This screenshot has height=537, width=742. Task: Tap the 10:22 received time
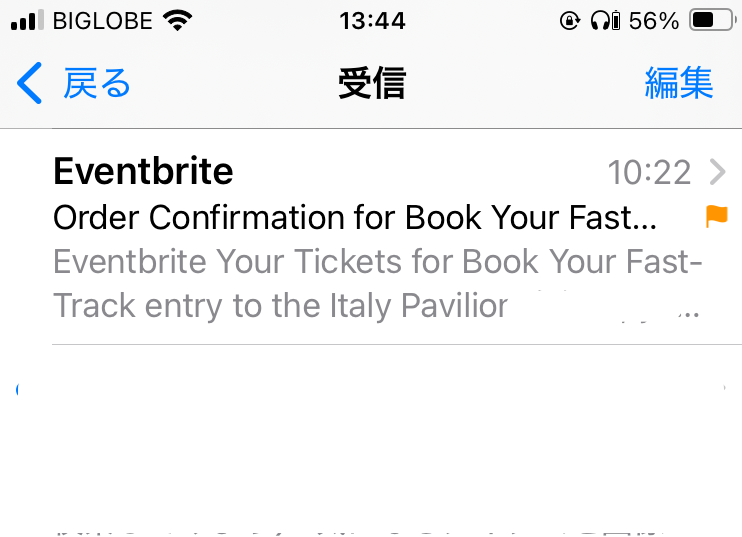649,173
